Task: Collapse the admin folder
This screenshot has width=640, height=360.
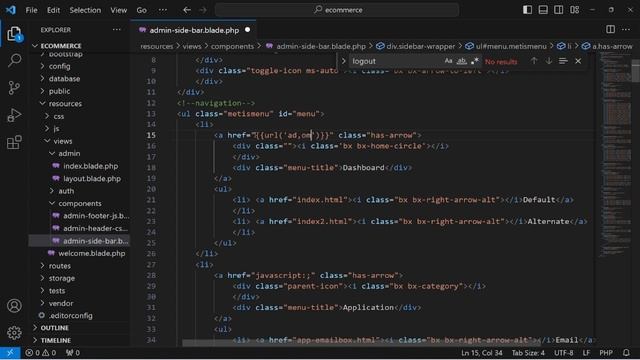Action: pos(69,153)
